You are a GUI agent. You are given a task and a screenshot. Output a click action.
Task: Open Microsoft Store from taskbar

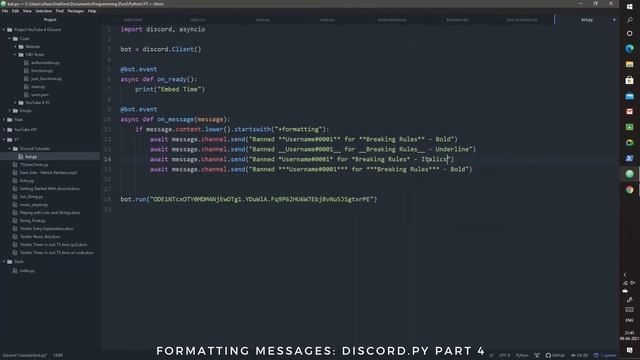629,80
